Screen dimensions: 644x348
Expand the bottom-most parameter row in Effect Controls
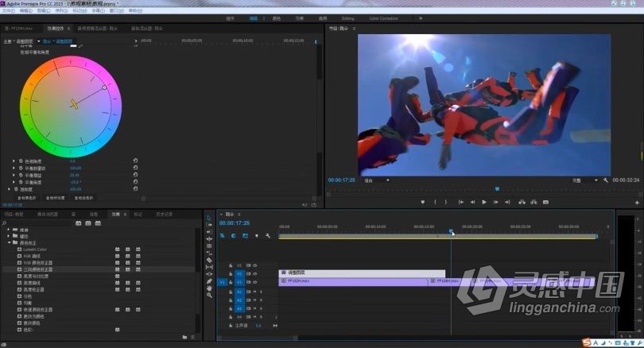coord(9,189)
